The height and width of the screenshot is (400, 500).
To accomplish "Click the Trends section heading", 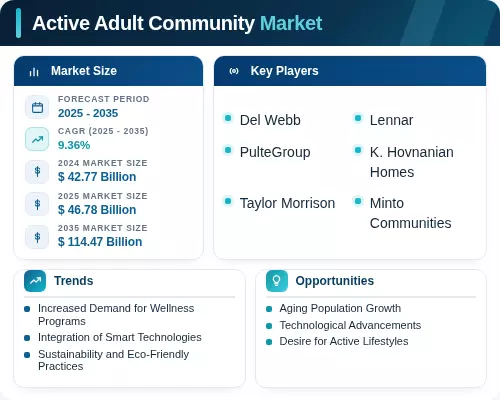I will click(74, 281).
